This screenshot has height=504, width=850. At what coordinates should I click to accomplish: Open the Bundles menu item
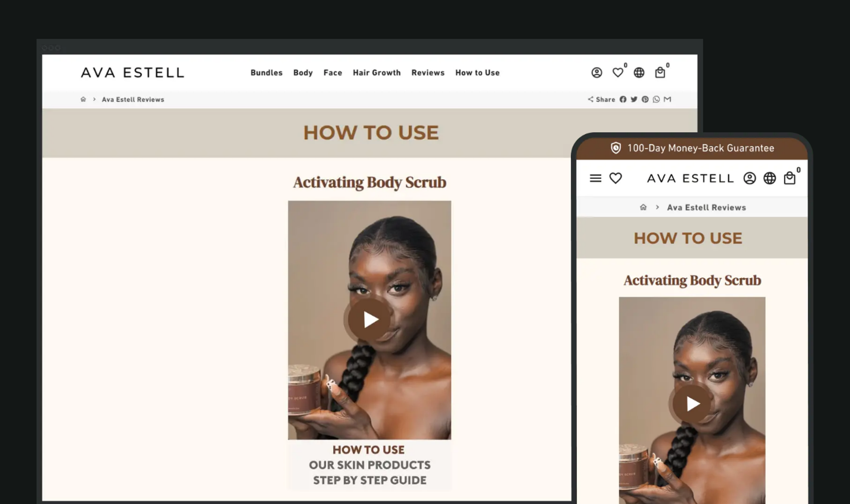(266, 73)
